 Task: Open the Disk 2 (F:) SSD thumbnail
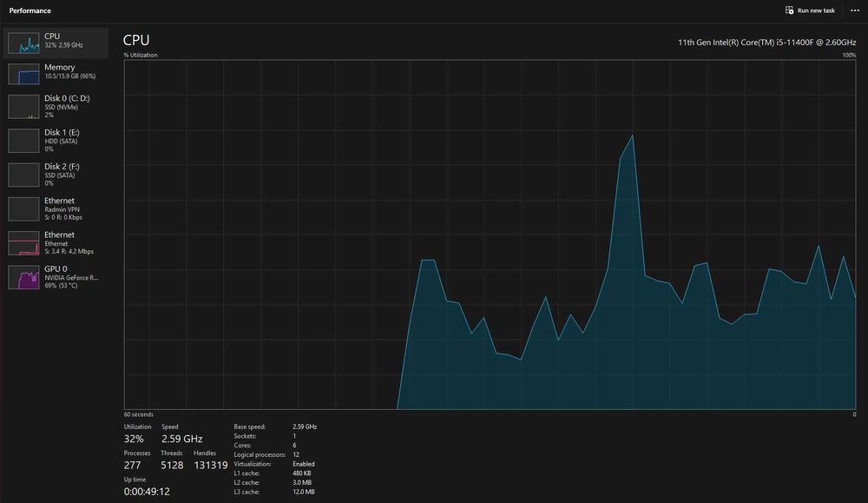pyautogui.click(x=23, y=175)
